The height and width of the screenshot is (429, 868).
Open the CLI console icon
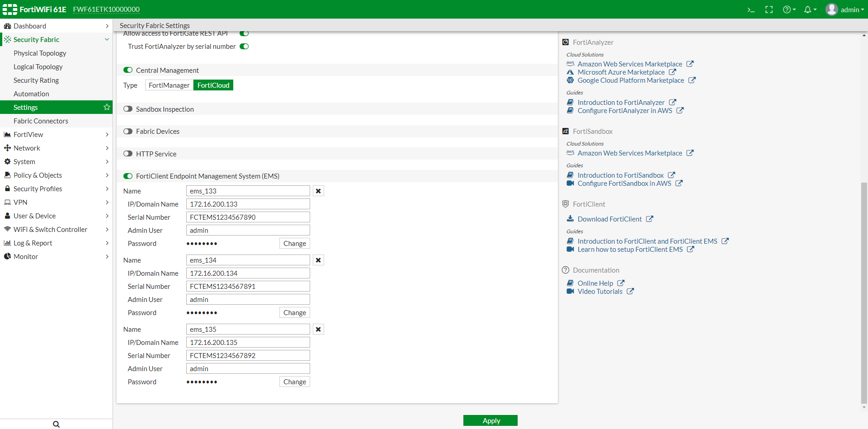point(751,9)
